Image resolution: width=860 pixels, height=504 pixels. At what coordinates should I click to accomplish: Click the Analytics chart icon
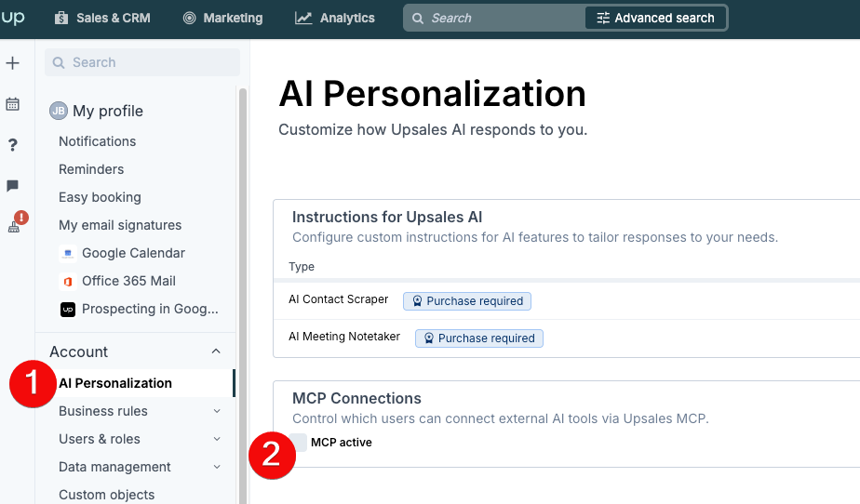pos(303,18)
